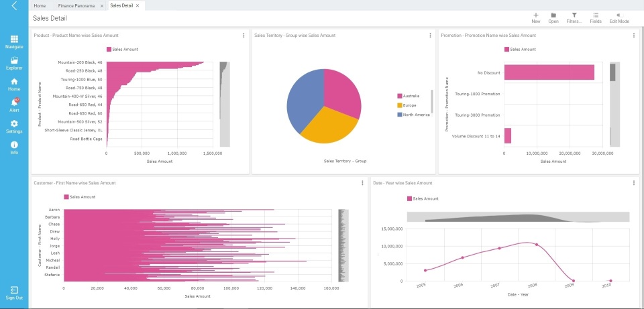
Task: Toggle Sales Amount legend in Date chart
Action: [423, 198]
